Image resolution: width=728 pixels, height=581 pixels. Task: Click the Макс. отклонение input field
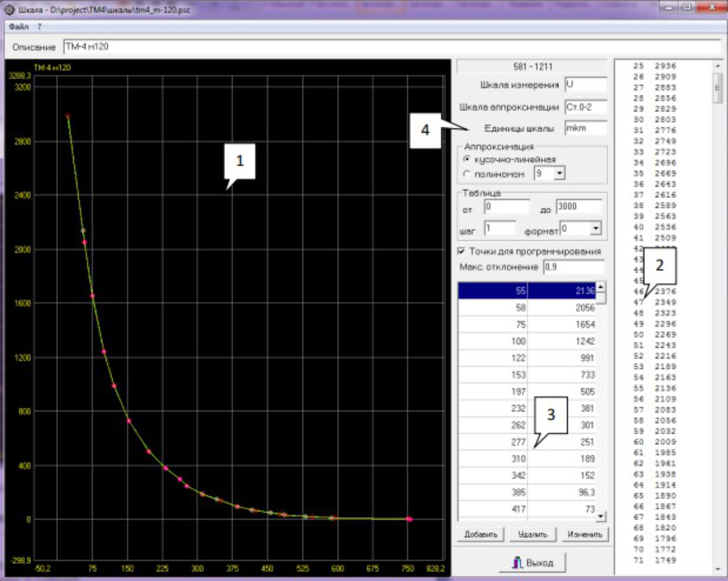tap(573, 267)
